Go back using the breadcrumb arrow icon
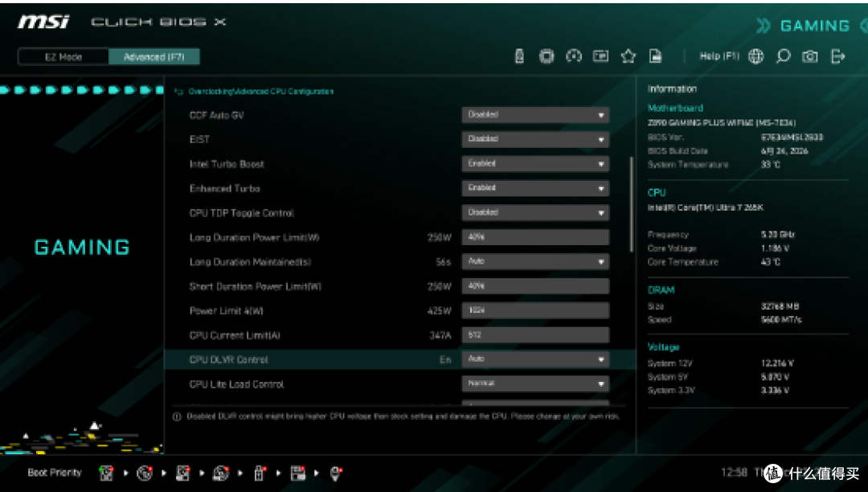The image size is (868, 492). click(178, 92)
